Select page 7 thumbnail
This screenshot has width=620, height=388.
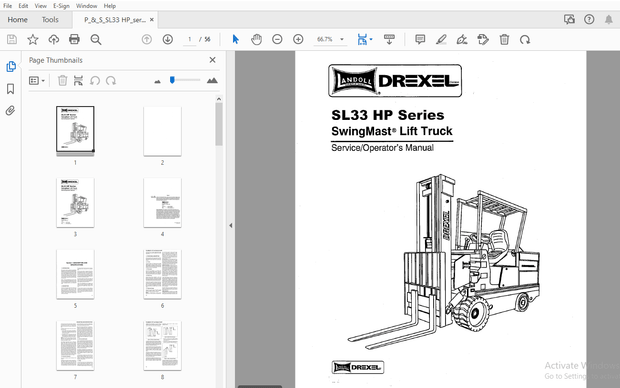point(75,346)
